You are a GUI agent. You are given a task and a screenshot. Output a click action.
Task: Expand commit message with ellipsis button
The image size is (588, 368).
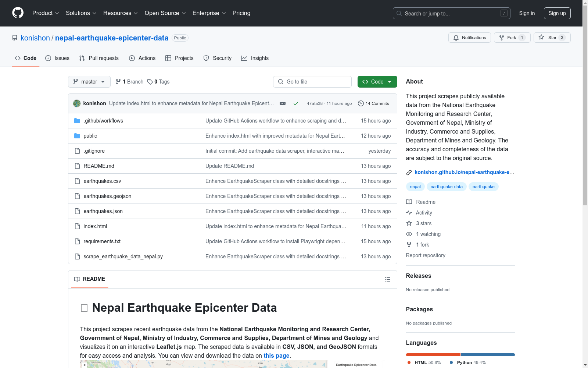pyautogui.click(x=283, y=103)
